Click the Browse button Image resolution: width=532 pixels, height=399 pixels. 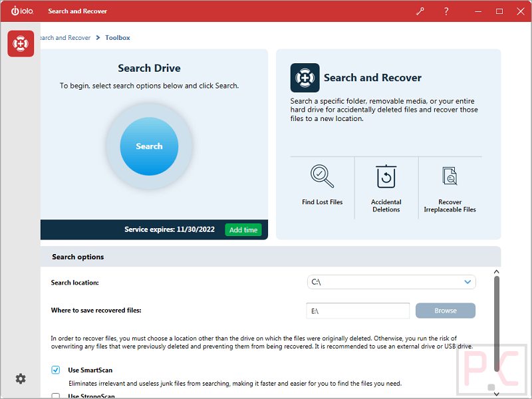446,311
